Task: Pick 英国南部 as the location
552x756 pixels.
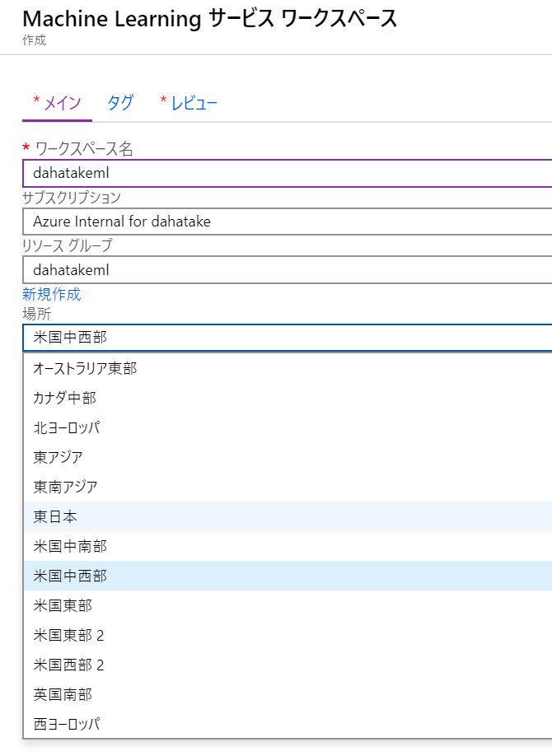Action: coord(288,695)
